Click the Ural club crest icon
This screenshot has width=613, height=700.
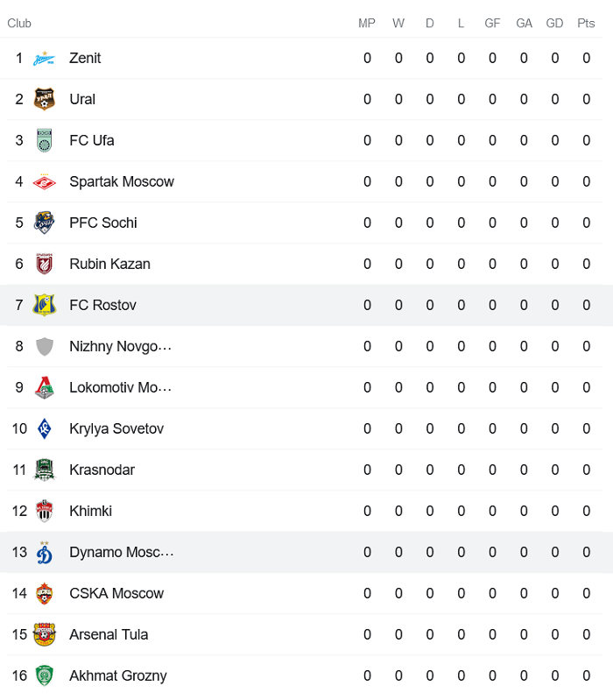coord(44,100)
